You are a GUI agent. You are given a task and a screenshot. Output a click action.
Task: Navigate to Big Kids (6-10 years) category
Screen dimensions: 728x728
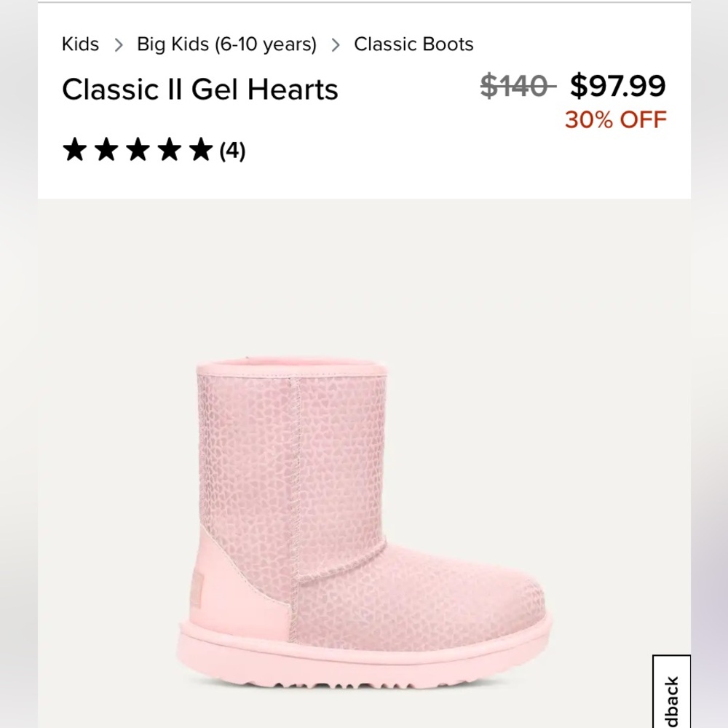click(226, 44)
